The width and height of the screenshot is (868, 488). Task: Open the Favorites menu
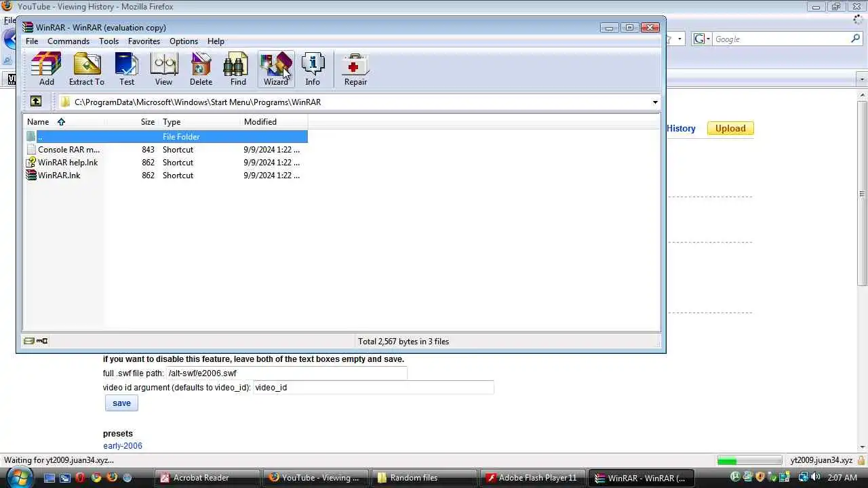point(144,41)
